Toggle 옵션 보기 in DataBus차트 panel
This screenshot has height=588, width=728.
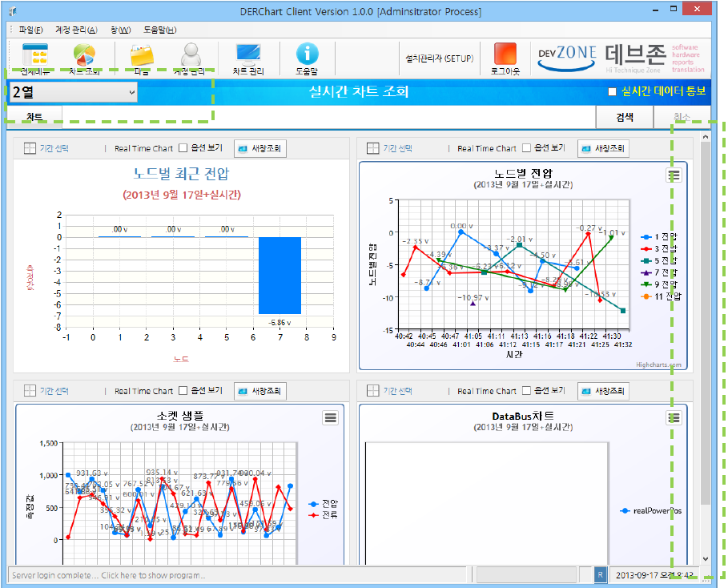pos(526,391)
